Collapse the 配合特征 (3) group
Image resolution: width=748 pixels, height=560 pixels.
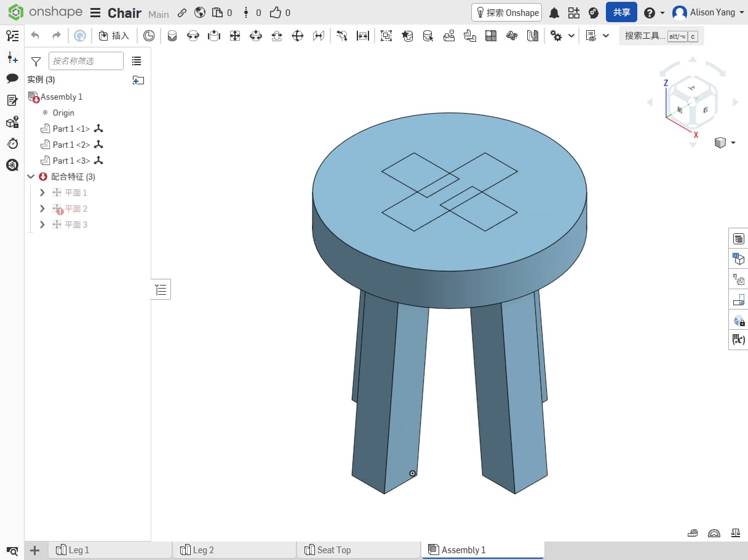pos(31,177)
